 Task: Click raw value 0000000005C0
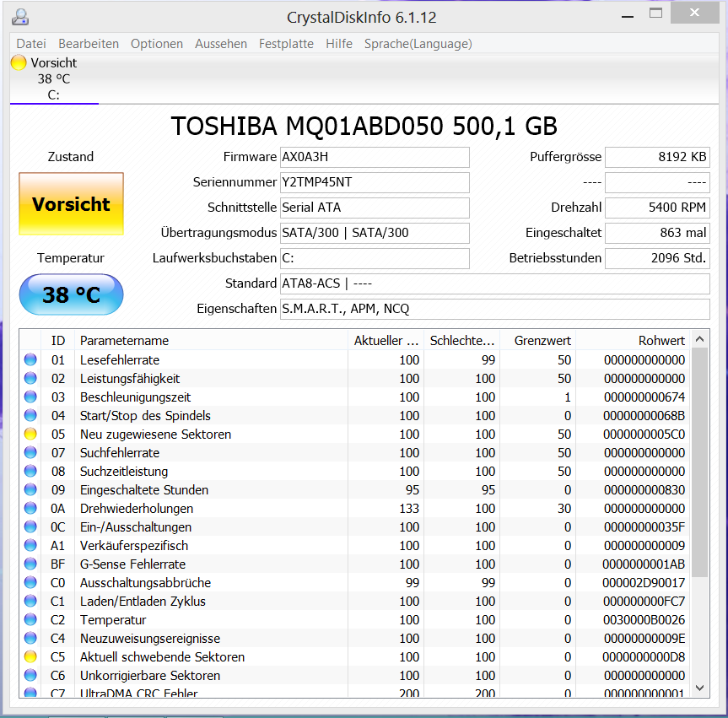click(x=644, y=435)
